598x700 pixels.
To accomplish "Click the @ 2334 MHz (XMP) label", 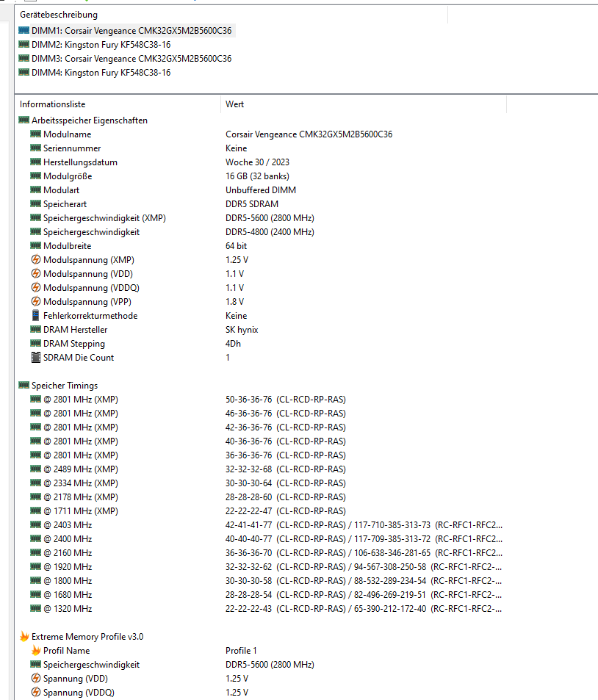I will pos(81,483).
